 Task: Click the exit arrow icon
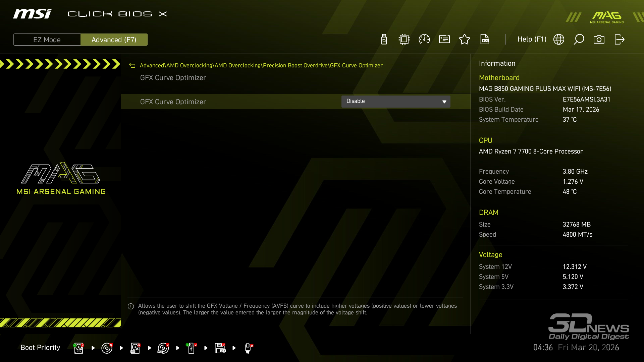click(x=620, y=40)
